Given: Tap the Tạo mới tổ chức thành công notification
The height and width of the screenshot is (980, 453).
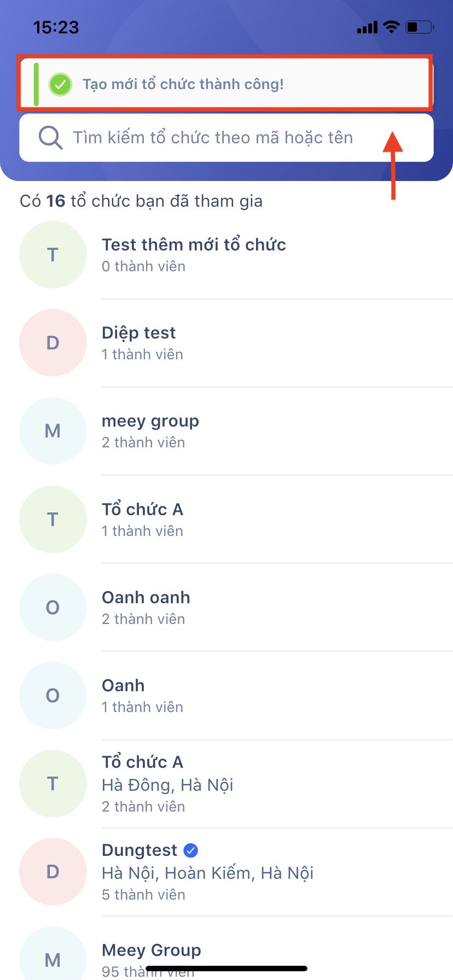Looking at the screenshot, I should 224,84.
